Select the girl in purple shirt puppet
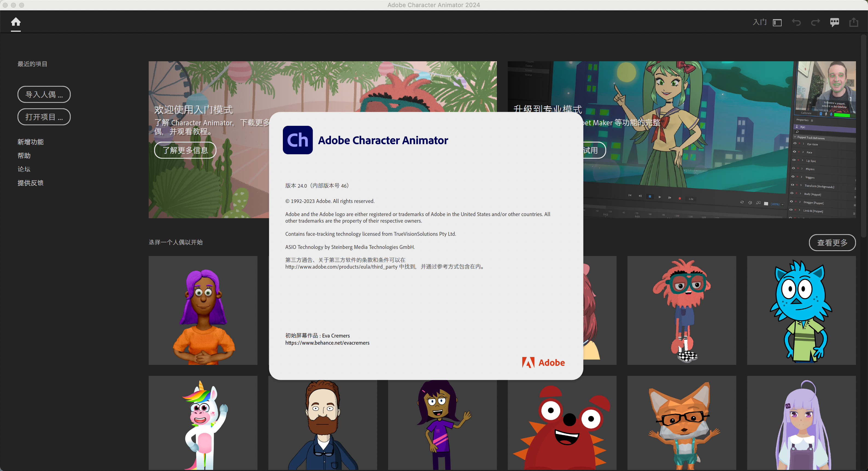Image resolution: width=868 pixels, height=471 pixels. tap(442, 425)
